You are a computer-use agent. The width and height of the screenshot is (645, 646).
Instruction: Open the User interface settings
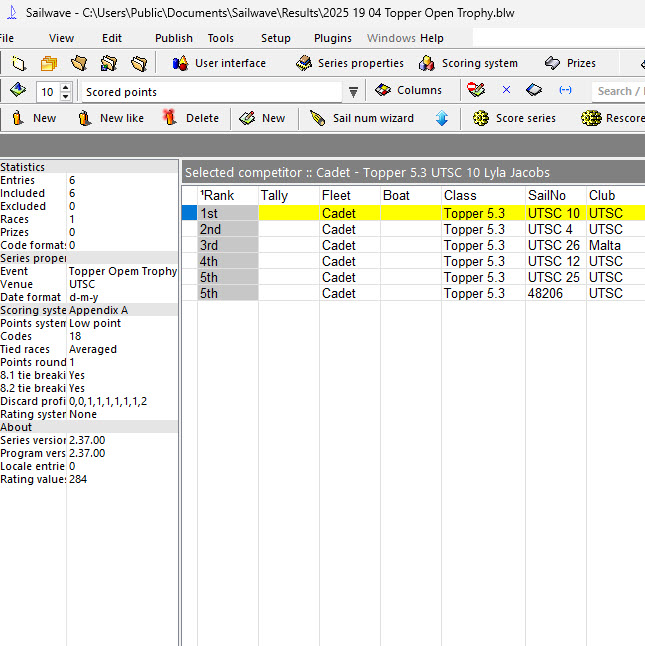(218, 64)
